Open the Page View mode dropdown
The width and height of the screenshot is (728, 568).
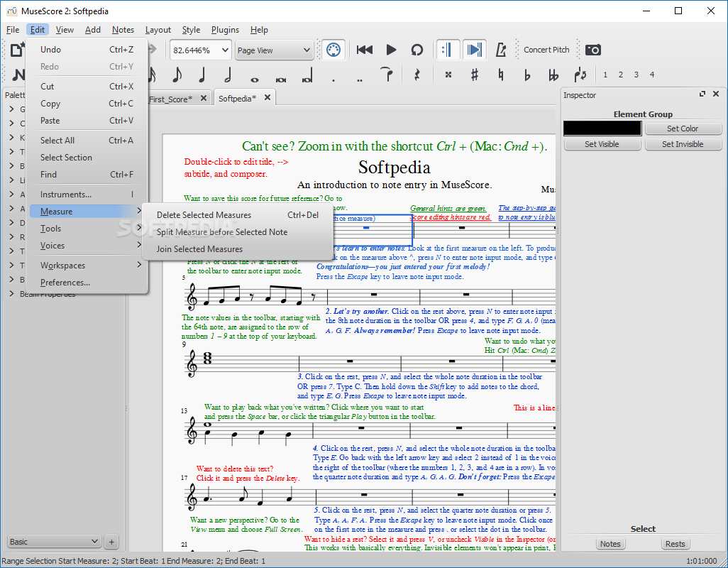click(274, 50)
